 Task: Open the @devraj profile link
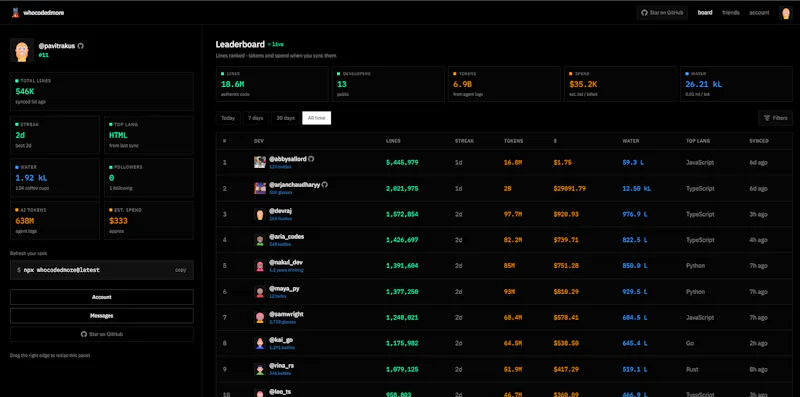pyautogui.click(x=280, y=211)
